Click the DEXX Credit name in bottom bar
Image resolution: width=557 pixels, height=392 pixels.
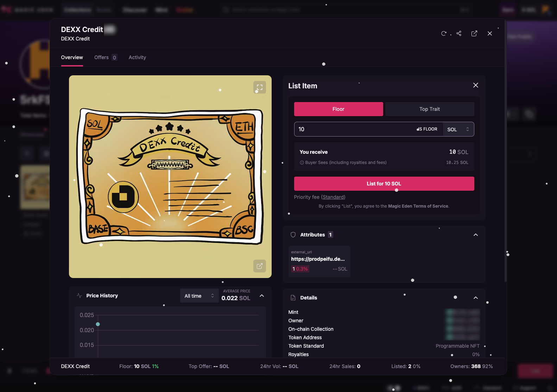coord(75,366)
